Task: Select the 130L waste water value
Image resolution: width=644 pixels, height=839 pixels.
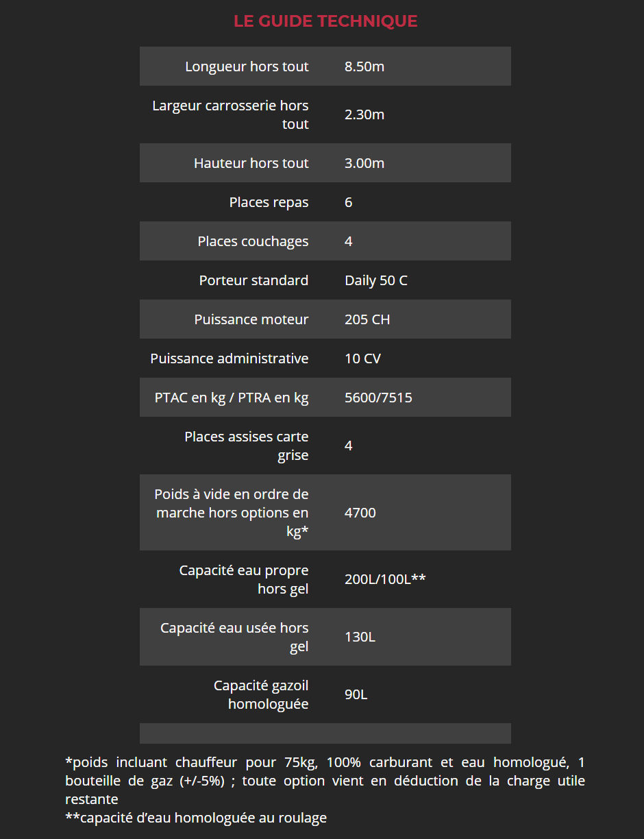Action: 360,637
